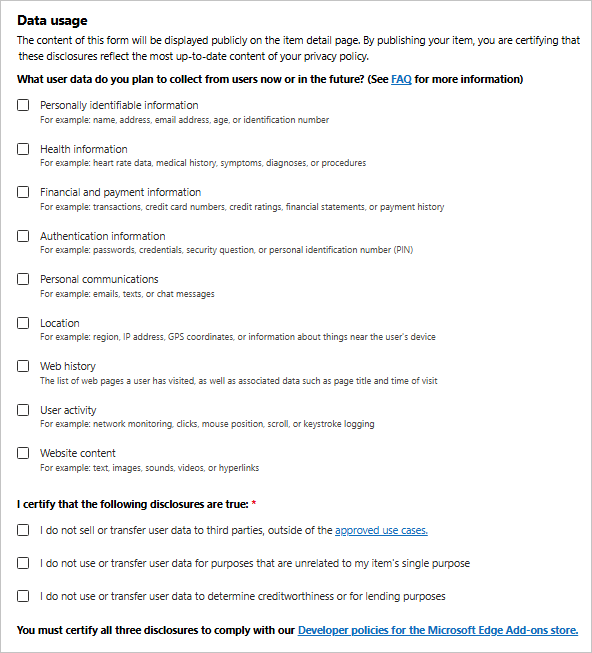
Task: Click the Location label text
Action: [60, 323]
